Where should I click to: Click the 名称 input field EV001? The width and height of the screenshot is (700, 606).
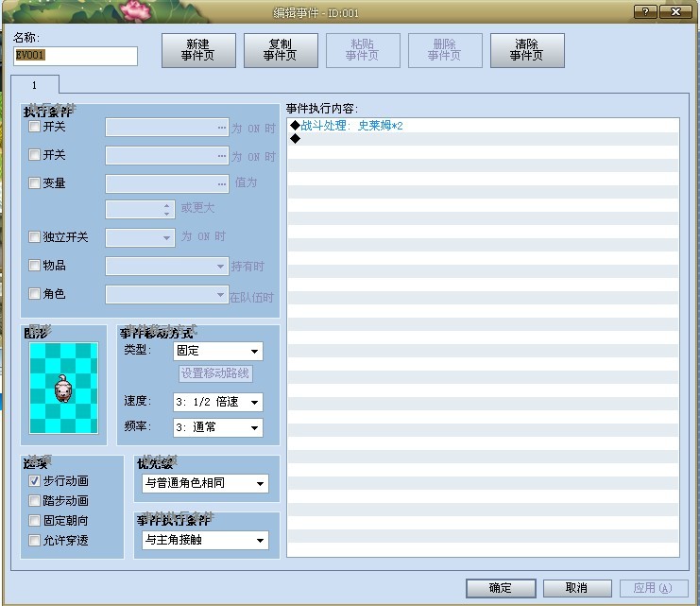pyautogui.click(x=76, y=56)
